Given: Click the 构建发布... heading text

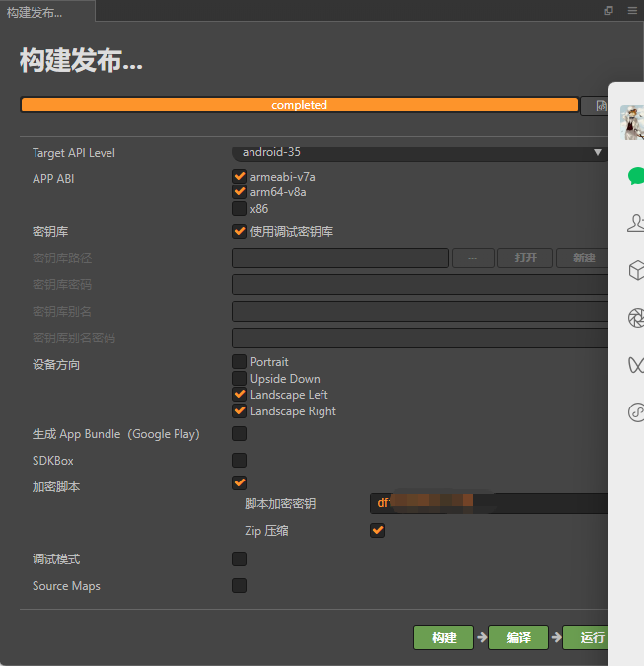Looking at the screenshot, I should point(81,60).
